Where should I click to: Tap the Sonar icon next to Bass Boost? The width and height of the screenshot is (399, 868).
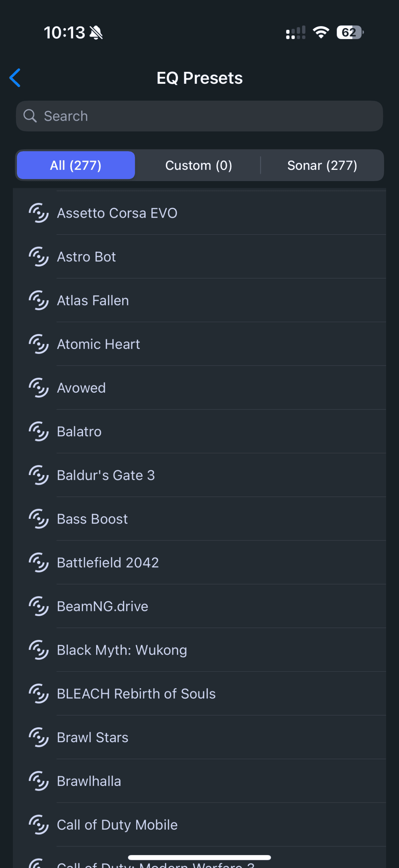[39, 519]
